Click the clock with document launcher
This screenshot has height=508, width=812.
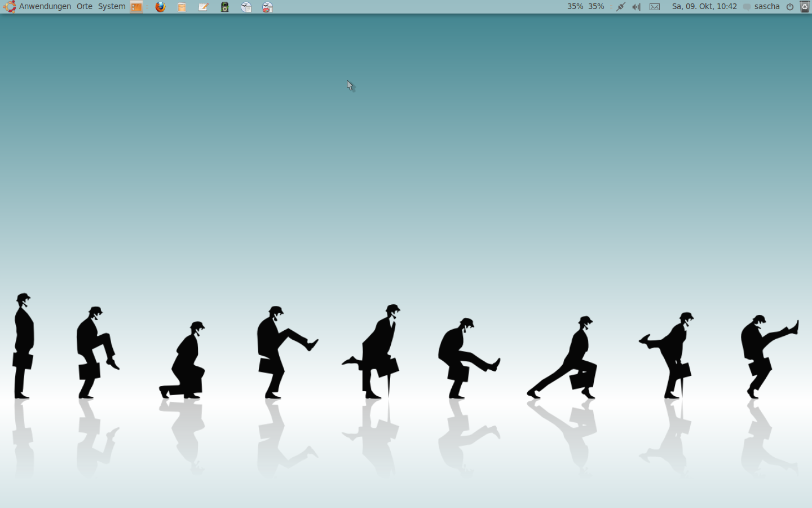coord(246,7)
